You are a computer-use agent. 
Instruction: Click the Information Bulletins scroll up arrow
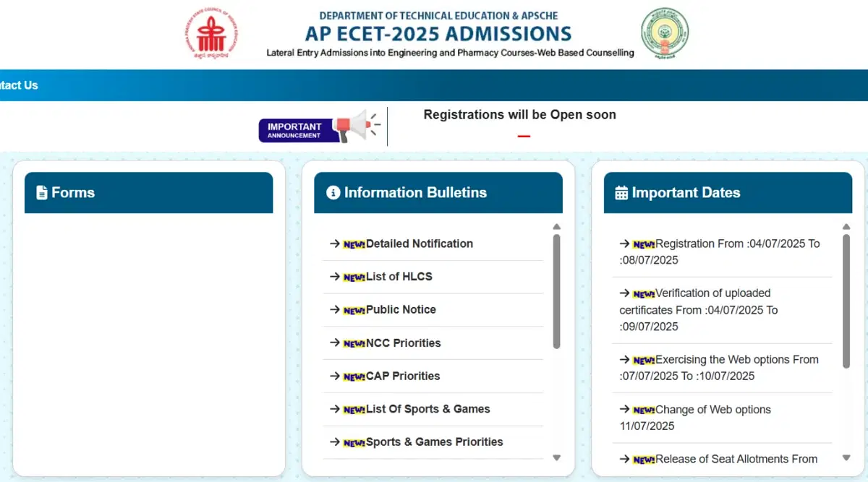(556, 227)
